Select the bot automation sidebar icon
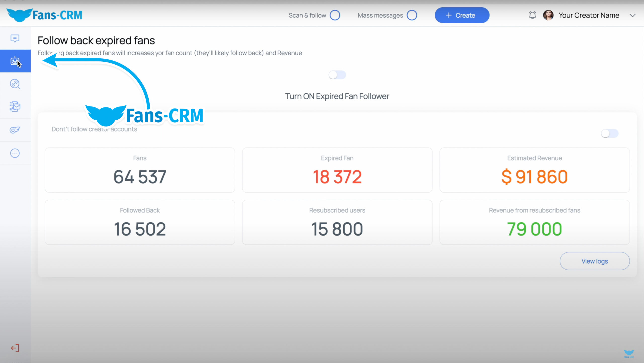Image resolution: width=644 pixels, height=363 pixels. 15,61
